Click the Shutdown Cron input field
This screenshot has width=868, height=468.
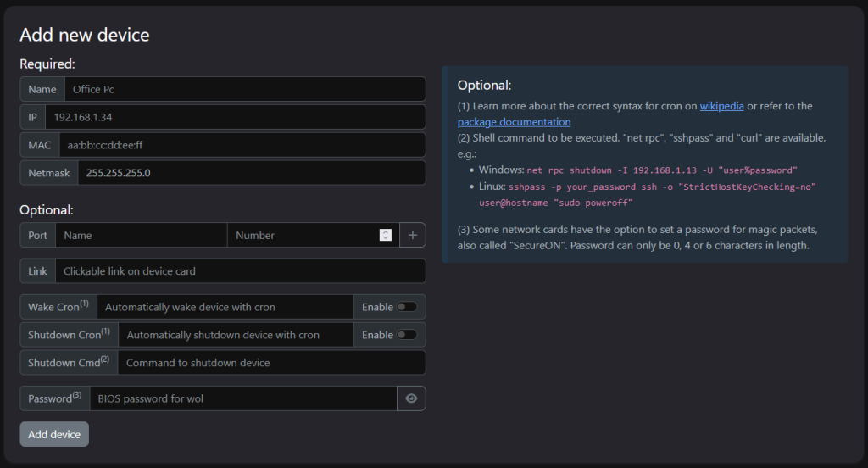click(x=236, y=335)
